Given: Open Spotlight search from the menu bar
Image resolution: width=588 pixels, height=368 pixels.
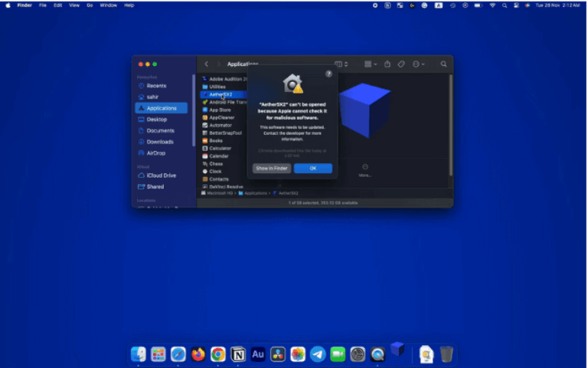Looking at the screenshot, I should [505, 5].
